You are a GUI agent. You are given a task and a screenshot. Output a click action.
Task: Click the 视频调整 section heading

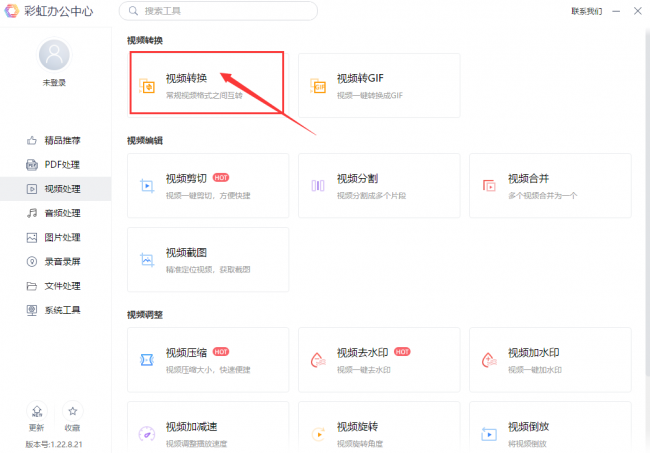[145, 315]
